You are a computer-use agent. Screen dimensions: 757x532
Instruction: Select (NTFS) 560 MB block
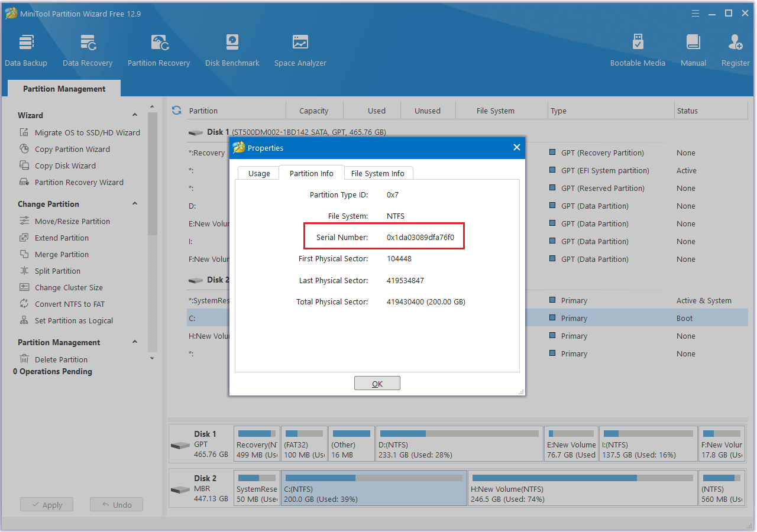click(x=722, y=488)
